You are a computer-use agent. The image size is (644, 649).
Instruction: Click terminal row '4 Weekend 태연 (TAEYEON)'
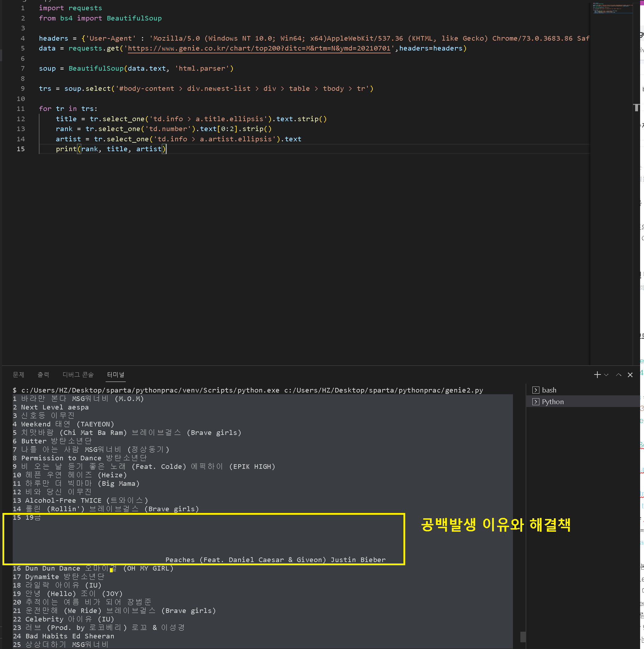coord(64,424)
